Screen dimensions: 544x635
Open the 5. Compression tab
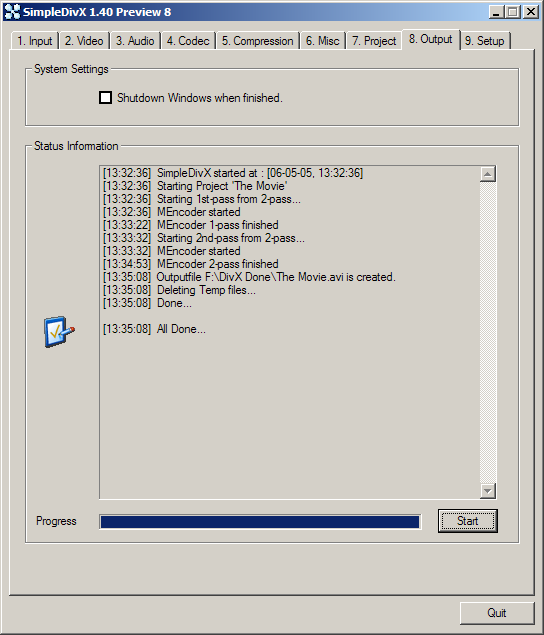coord(258,41)
